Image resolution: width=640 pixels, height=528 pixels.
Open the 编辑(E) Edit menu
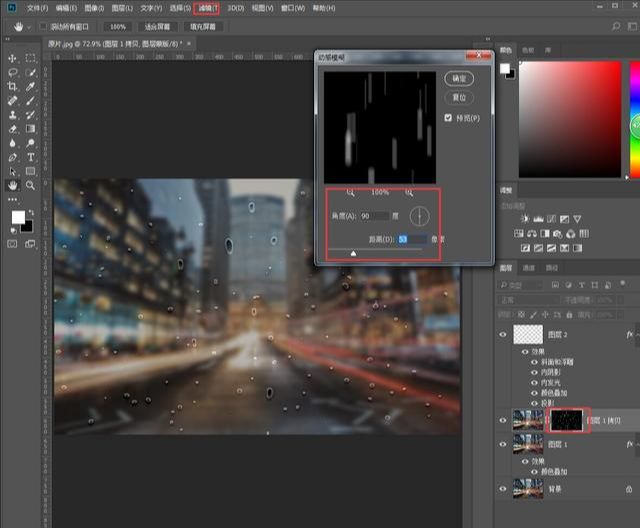click(x=66, y=8)
